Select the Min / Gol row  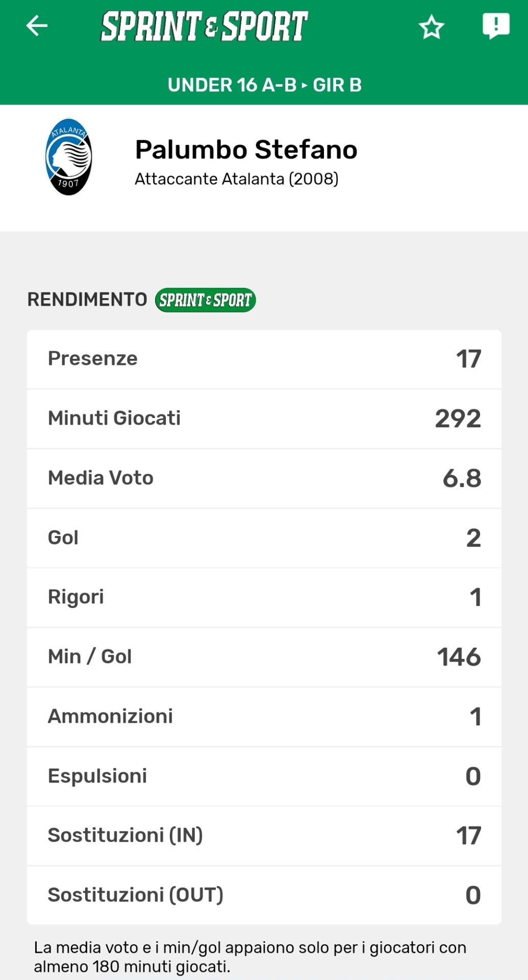coord(264,657)
